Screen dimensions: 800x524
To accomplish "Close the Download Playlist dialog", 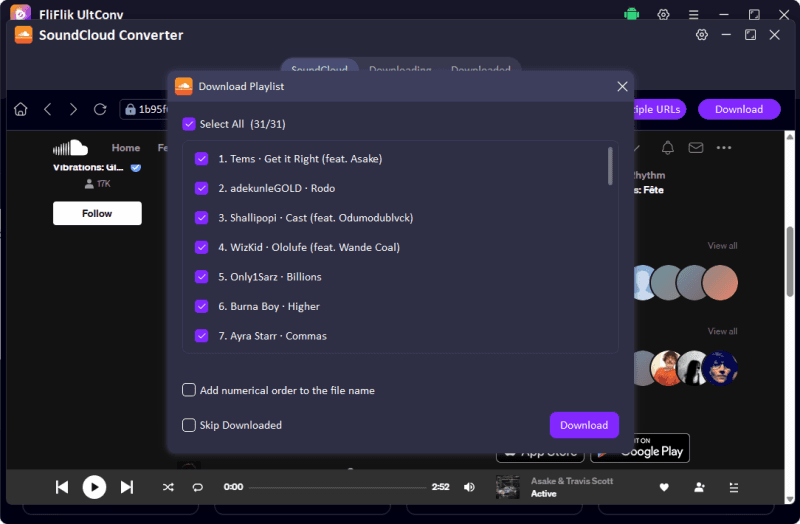I will pyautogui.click(x=622, y=86).
